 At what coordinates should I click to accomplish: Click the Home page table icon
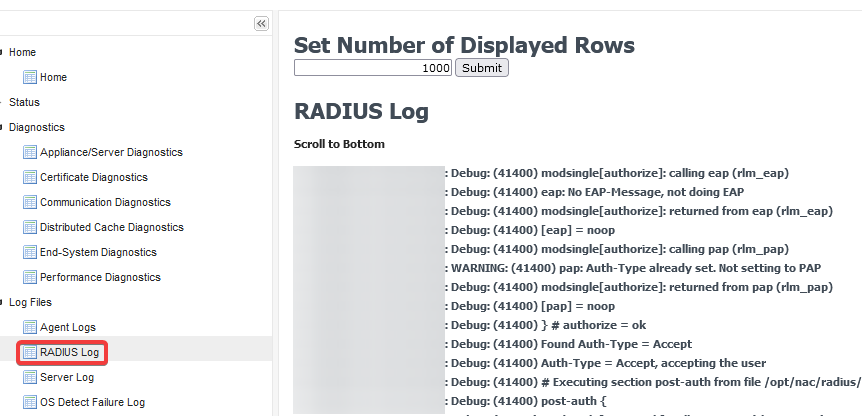30,77
